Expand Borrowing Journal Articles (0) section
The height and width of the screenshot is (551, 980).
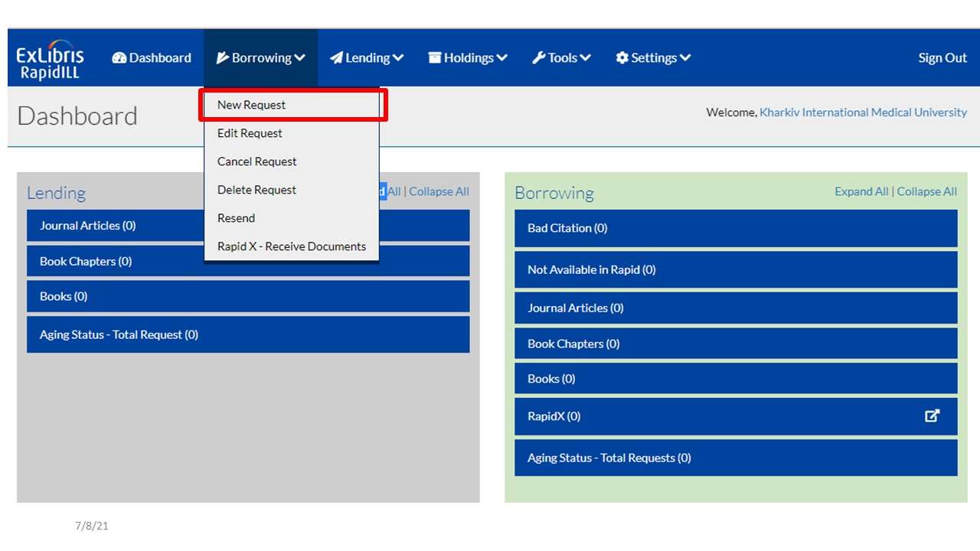tap(736, 308)
